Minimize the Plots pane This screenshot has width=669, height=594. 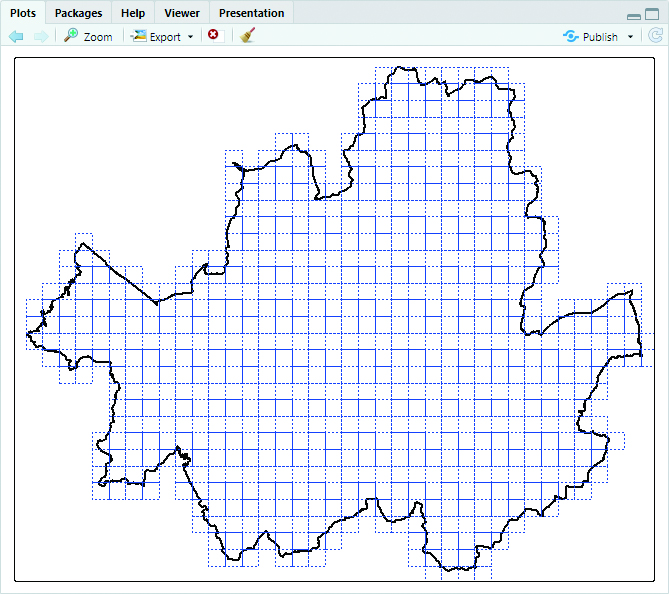[634, 15]
